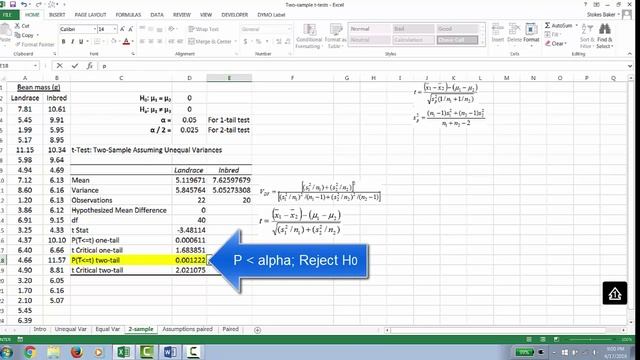Open the Assumptions paired sheet tab
This screenshot has width=640, height=360.
click(187, 329)
